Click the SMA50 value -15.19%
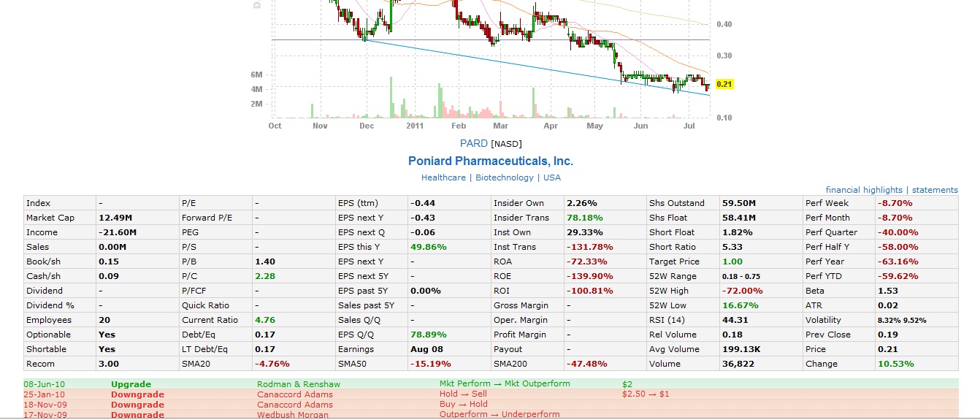 [431, 364]
